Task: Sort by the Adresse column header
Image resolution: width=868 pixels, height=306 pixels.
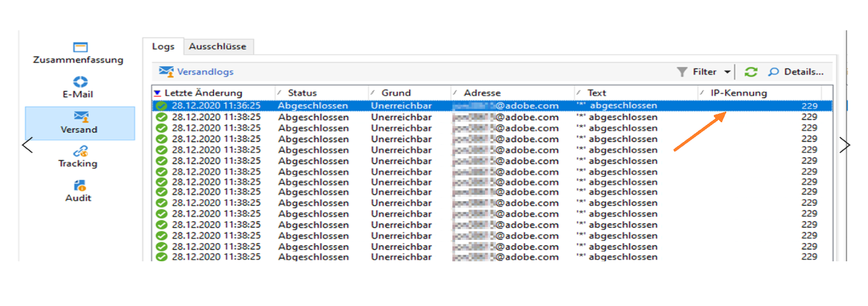Action: 512,93
